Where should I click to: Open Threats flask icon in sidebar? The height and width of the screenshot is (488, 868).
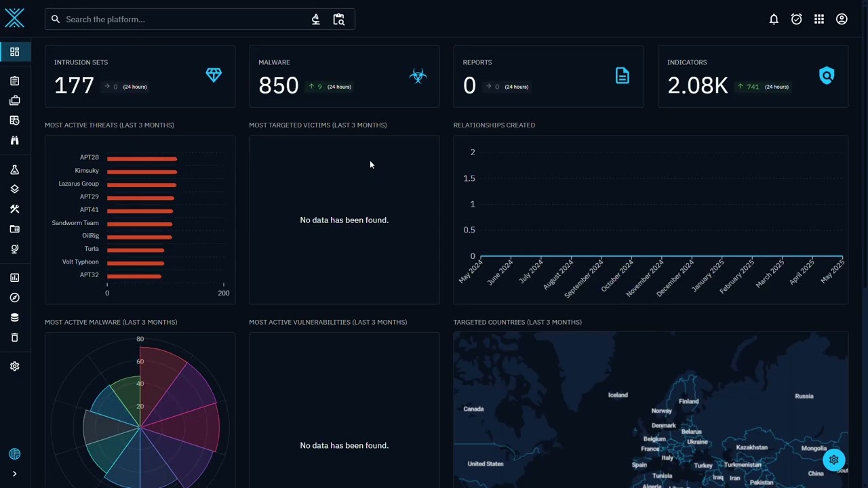coord(14,170)
